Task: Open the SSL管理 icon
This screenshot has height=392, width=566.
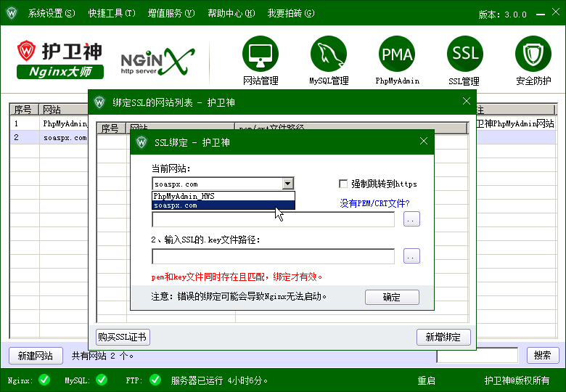Action: pos(464,54)
